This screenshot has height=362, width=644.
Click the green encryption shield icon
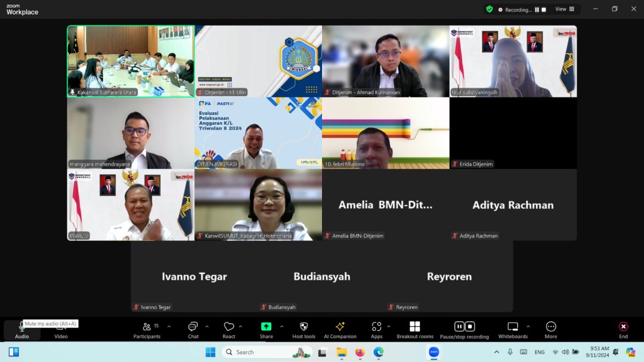(x=490, y=9)
